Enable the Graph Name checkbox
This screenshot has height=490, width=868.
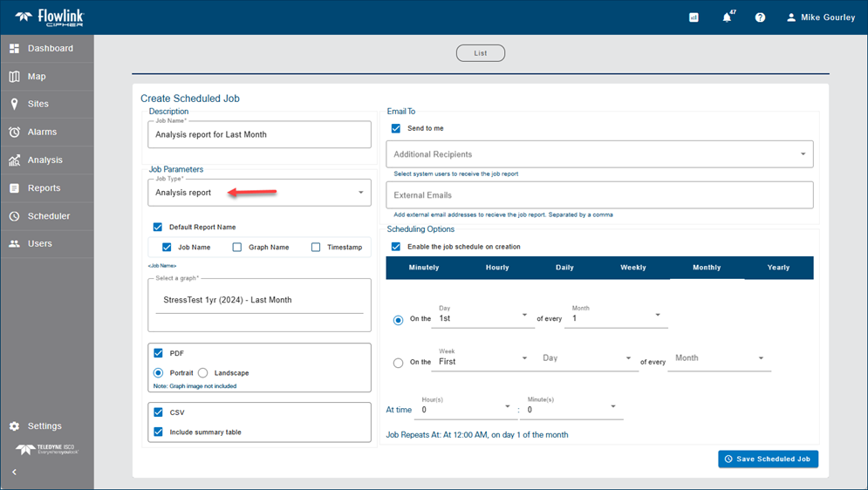click(x=237, y=248)
